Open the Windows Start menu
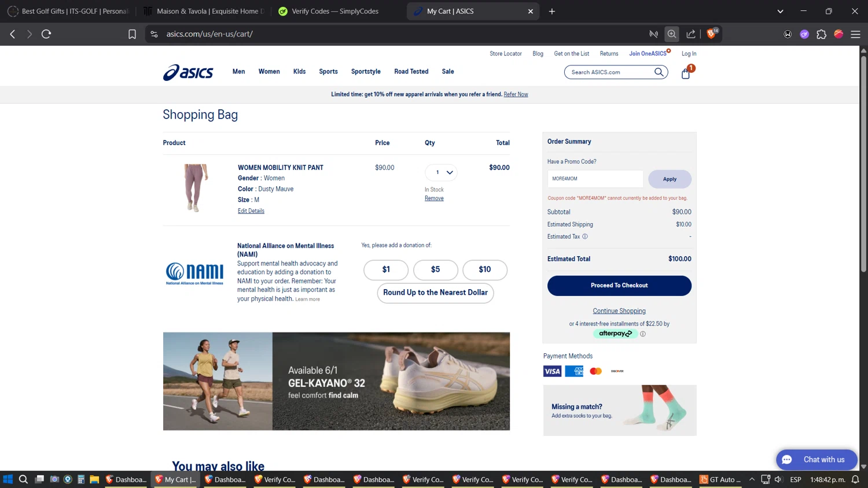Screen dimensions: 868x488 pyautogui.click(x=8, y=479)
